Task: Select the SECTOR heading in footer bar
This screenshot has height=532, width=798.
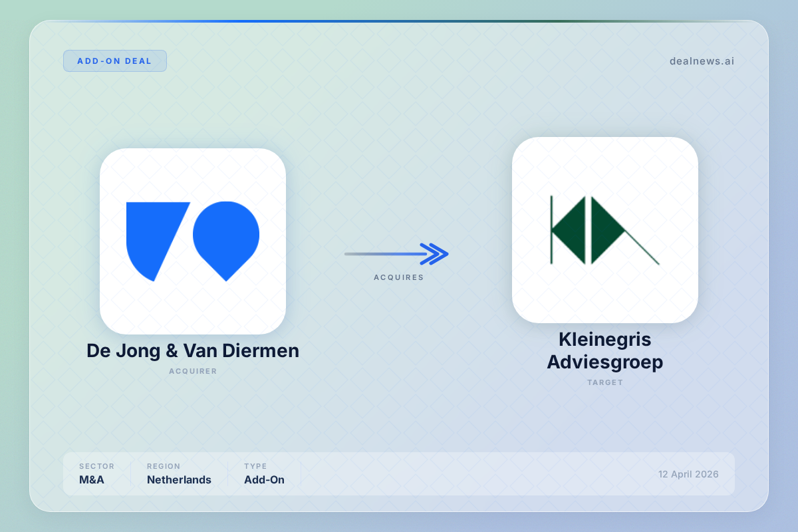Action: [96, 466]
